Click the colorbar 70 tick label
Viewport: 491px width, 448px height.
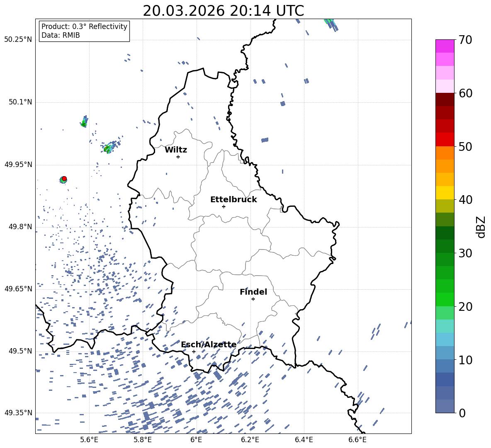click(465, 40)
